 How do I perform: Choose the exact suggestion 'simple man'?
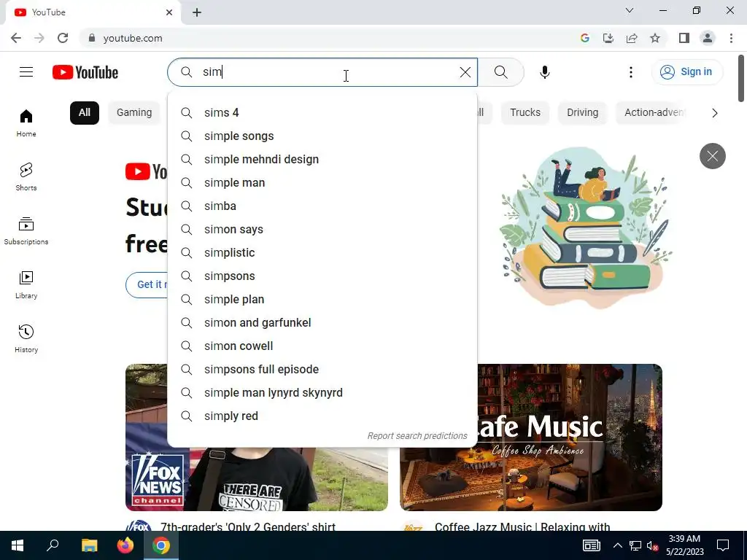click(x=322, y=182)
